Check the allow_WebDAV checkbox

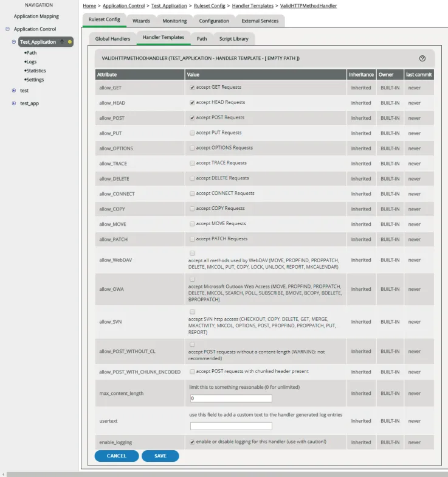point(192,253)
